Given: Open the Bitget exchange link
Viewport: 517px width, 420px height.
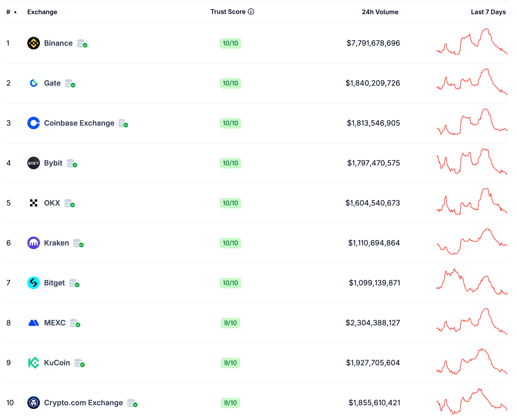Looking at the screenshot, I should (x=54, y=283).
